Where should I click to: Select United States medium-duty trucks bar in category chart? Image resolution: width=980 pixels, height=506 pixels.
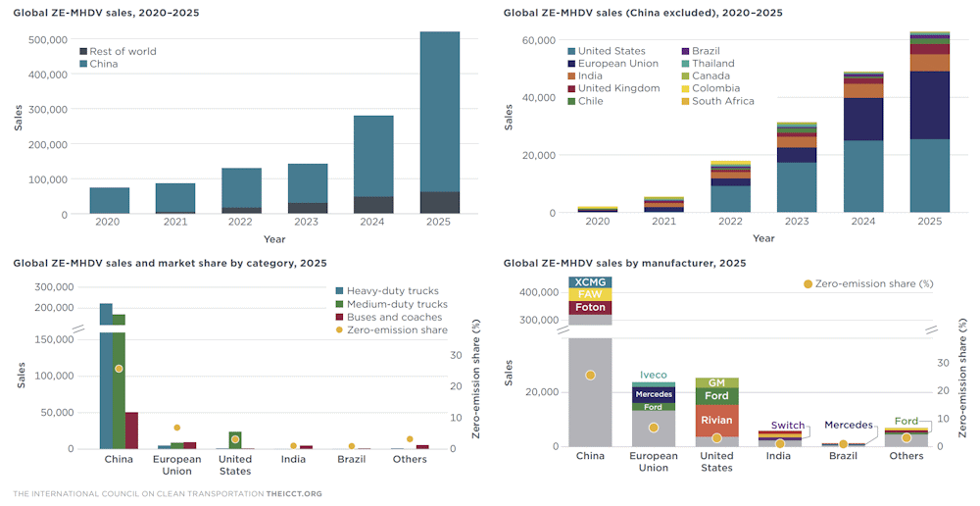tap(235, 440)
